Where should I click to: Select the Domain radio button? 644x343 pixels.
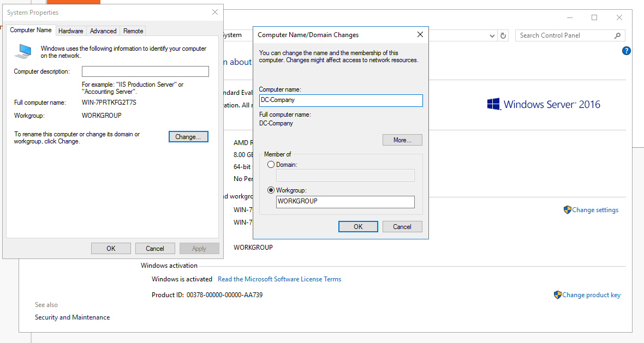(271, 164)
